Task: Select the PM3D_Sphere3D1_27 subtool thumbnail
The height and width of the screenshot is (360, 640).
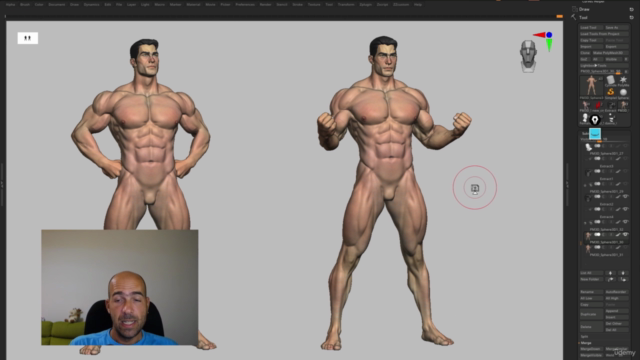Action: (x=588, y=147)
